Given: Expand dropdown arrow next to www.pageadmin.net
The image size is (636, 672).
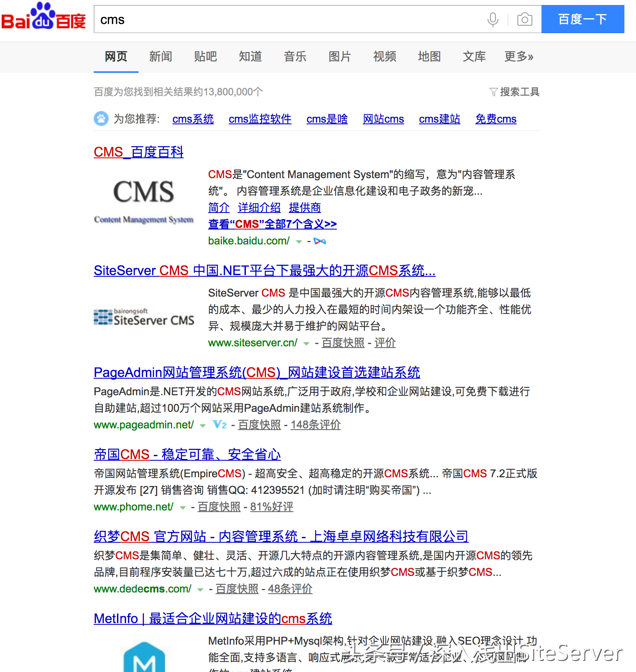Looking at the screenshot, I should click(203, 426).
